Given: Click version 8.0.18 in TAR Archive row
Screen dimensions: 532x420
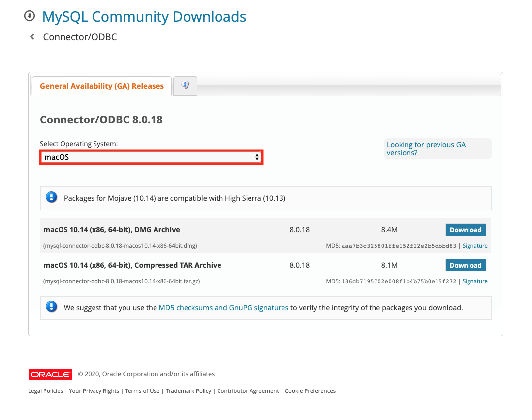Looking at the screenshot, I should pyautogui.click(x=300, y=265).
